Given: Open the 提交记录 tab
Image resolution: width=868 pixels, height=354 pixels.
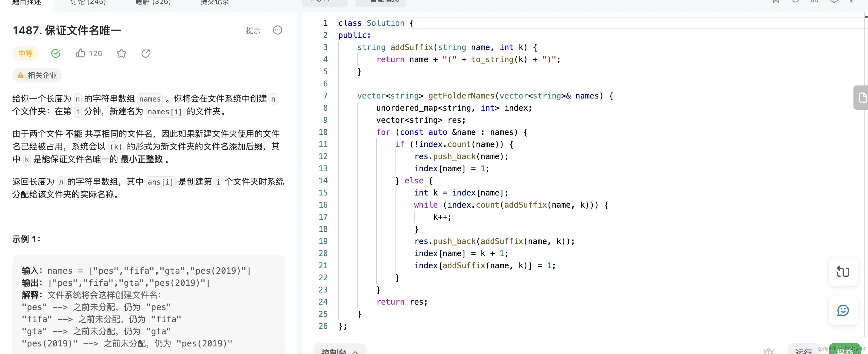Looking at the screenshot, I should point(215,2).
